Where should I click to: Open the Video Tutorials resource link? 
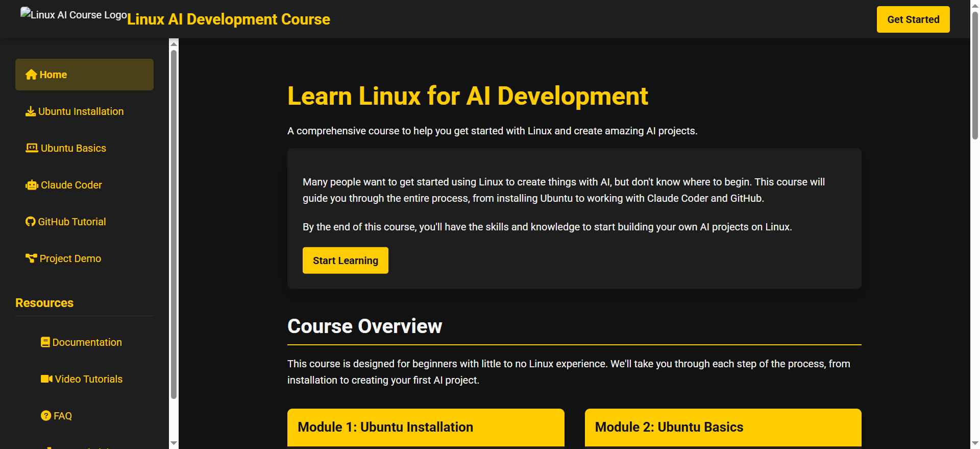click(88, 379)
